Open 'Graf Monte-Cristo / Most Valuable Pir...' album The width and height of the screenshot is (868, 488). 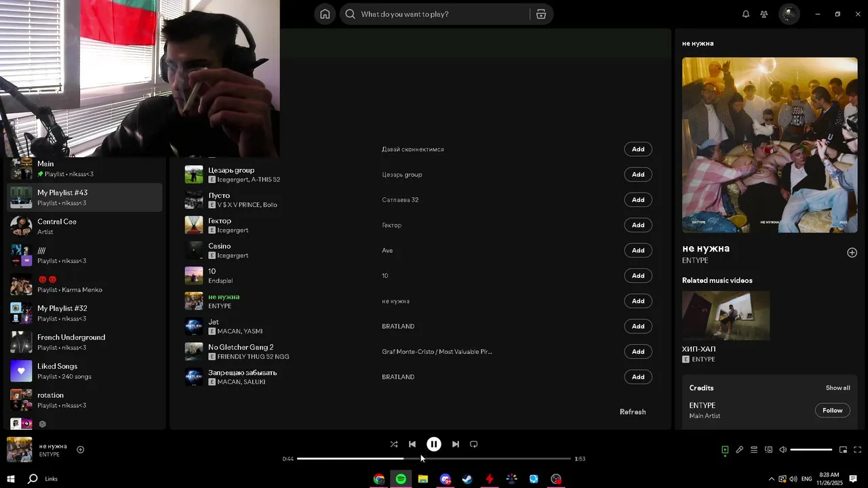[x=437, y=352]
